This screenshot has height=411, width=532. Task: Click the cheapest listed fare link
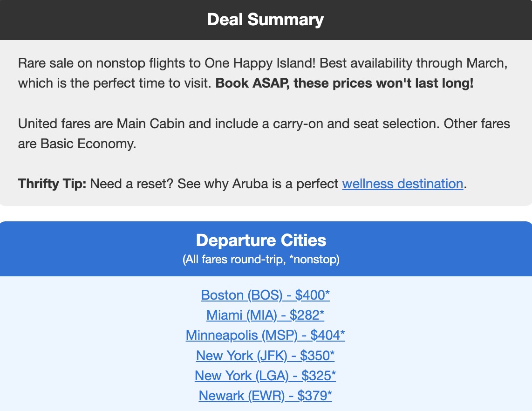pyautogui.click(x=265, y=315)
